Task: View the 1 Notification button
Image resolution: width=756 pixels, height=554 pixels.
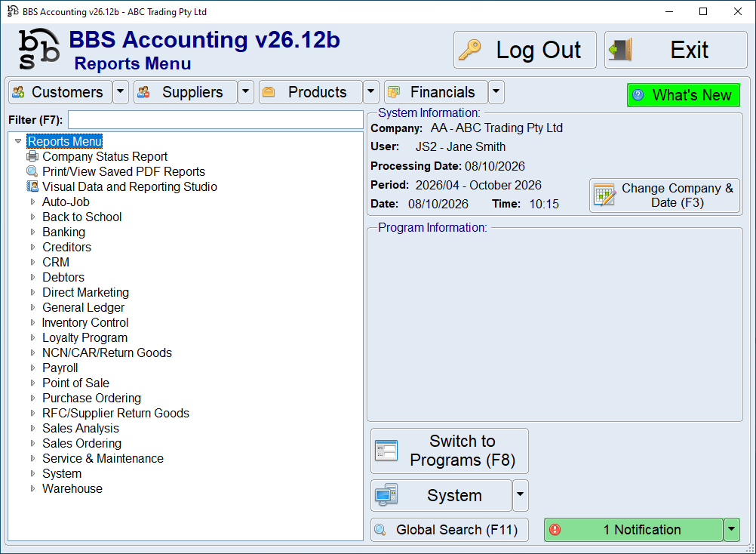Action: 634,529
